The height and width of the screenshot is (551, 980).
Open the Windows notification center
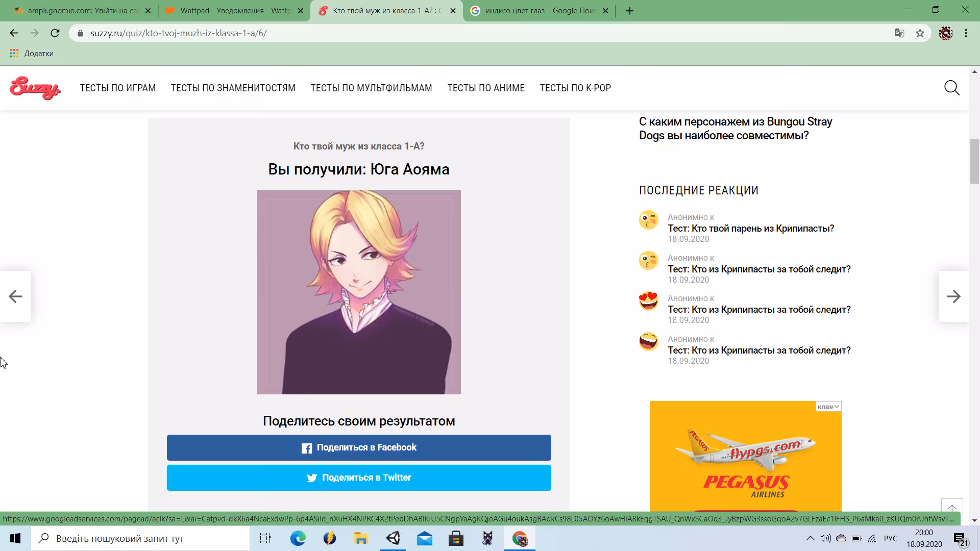coord(960,538)
